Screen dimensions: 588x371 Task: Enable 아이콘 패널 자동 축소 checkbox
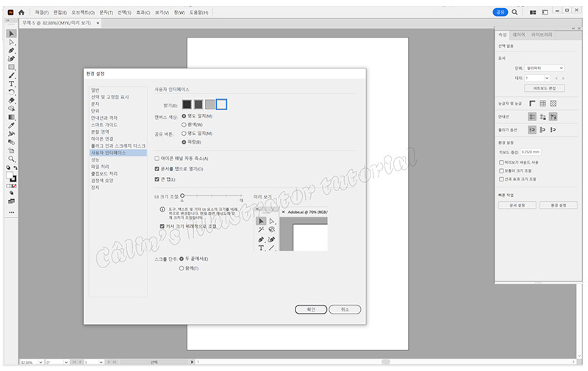pos(157,159)
